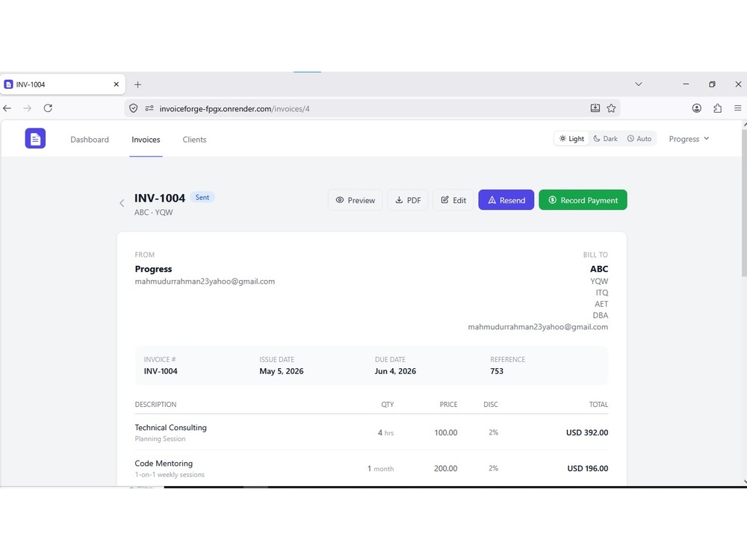Click the USD 196.00 total

point(587,468)
